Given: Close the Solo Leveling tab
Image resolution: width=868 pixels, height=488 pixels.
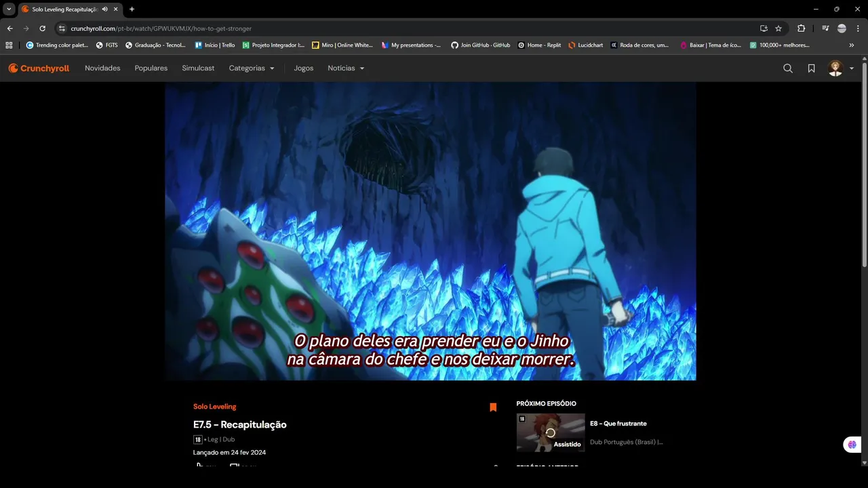Looking at the screenshot, I should [116, 9].
